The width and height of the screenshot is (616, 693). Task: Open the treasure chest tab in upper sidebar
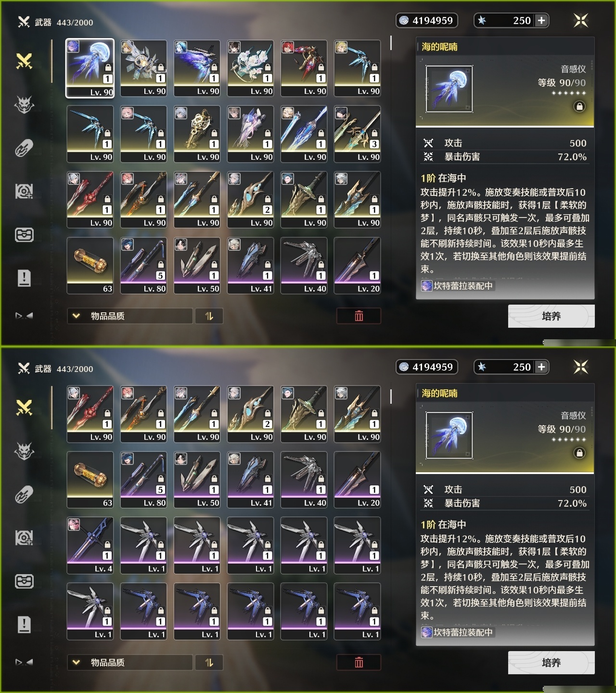24,235
